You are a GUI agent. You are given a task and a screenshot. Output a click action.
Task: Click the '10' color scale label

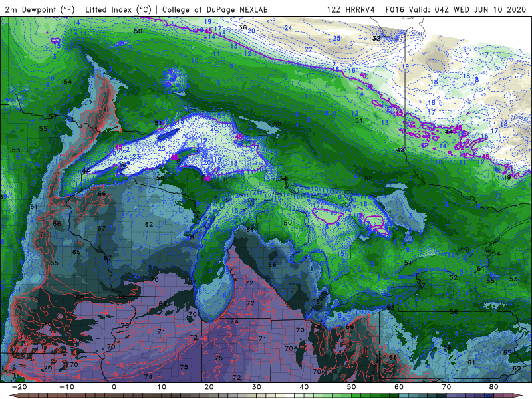[x=162, y=387]
